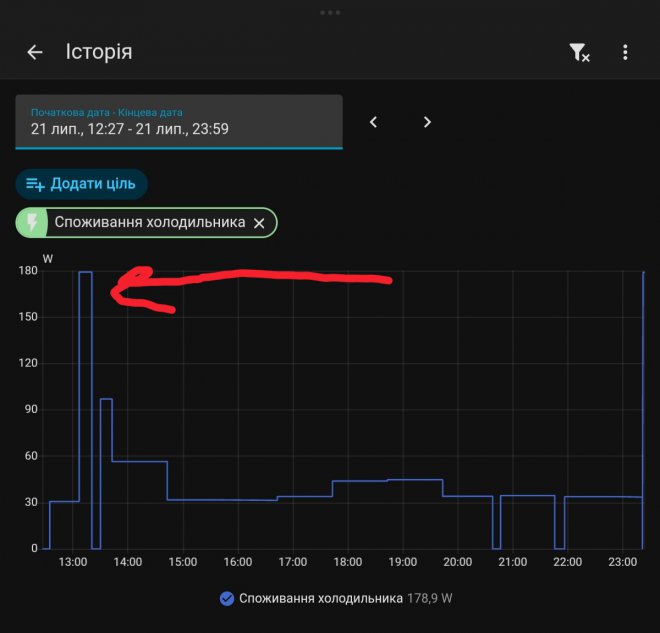The height and width of the screenshot is (633, 660).
Task: Open the start and end date picker
Action: coord(179,122)
